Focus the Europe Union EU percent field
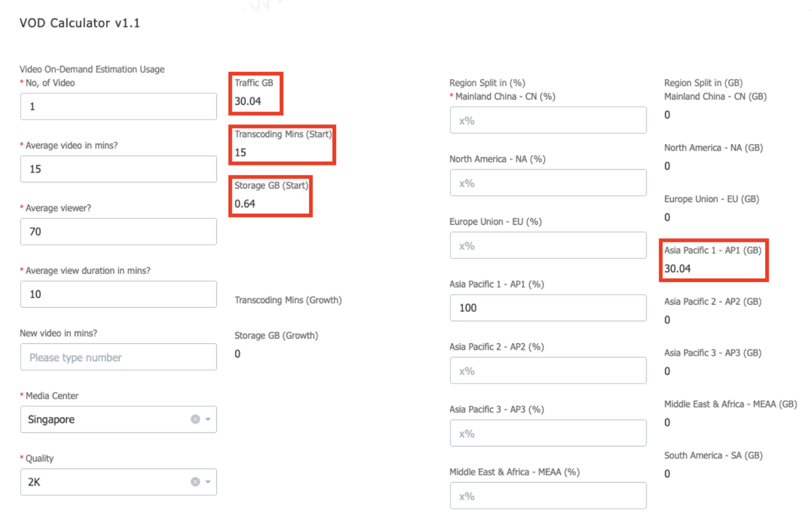Screen dimensions: 812x523 [x=548, y=245]
